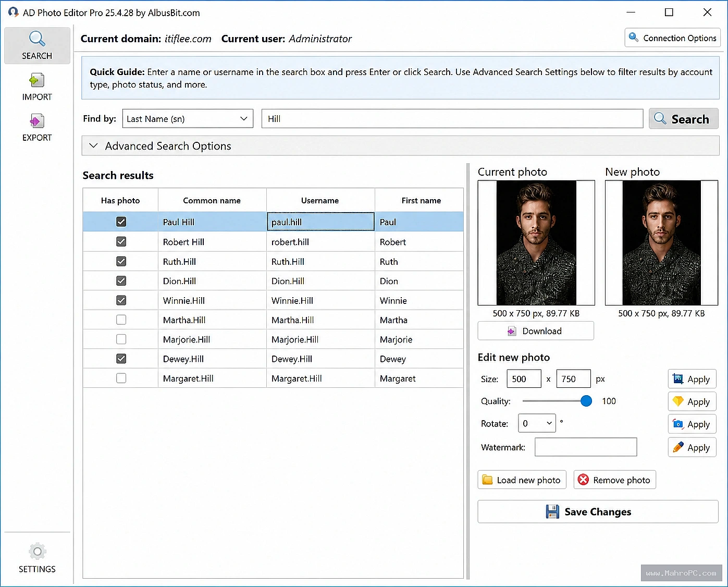Apply the size crop icon
This screenshot has width=728, height=587.
pyautogui.click(x=678, y=379)
